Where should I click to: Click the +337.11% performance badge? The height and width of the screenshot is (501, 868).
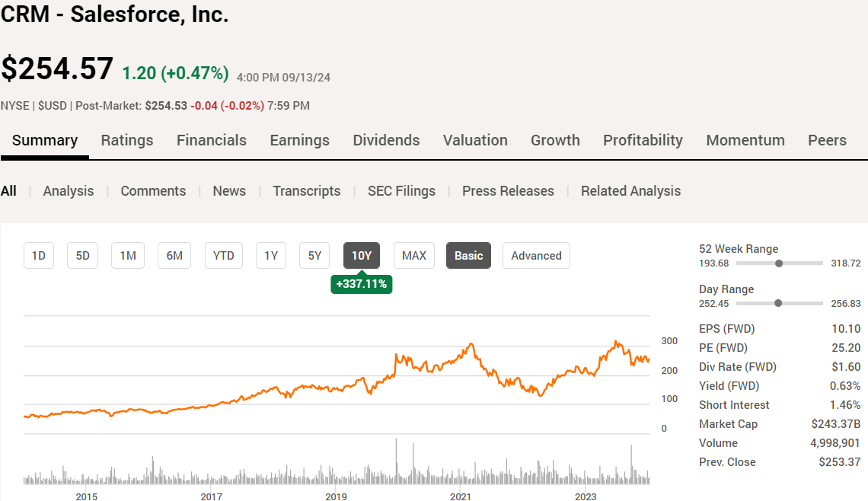362,284
